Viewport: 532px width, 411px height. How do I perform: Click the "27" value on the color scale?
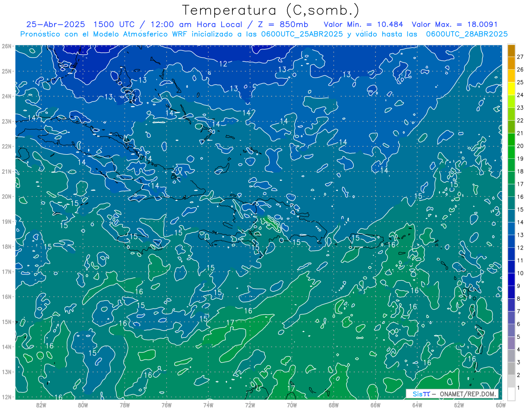point(520,57)
